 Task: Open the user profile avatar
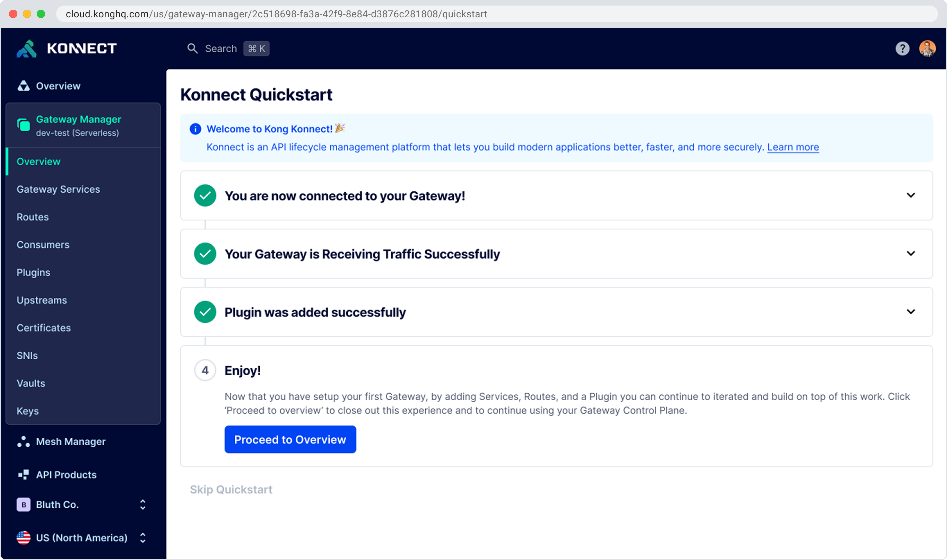[x=927, y=49]
